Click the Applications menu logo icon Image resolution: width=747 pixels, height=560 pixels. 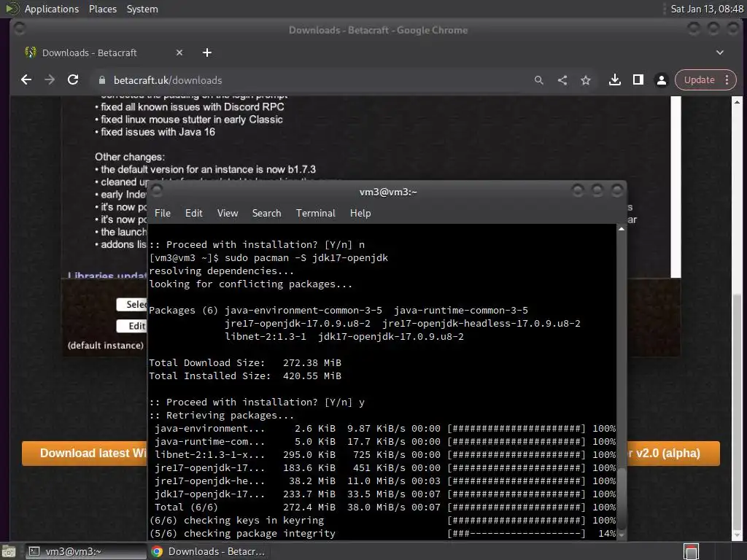12,9
